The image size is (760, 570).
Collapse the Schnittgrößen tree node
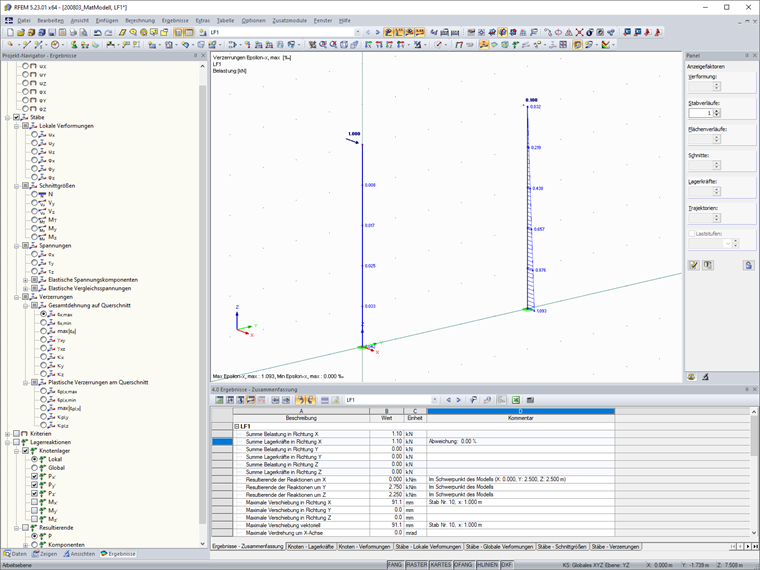tap(16, 186)
